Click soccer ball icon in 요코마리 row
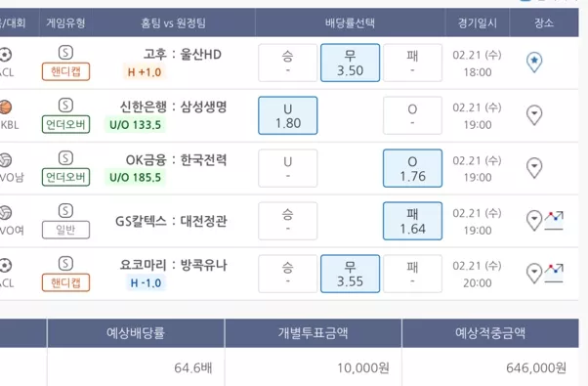588x386 pixels. (5, 266)
